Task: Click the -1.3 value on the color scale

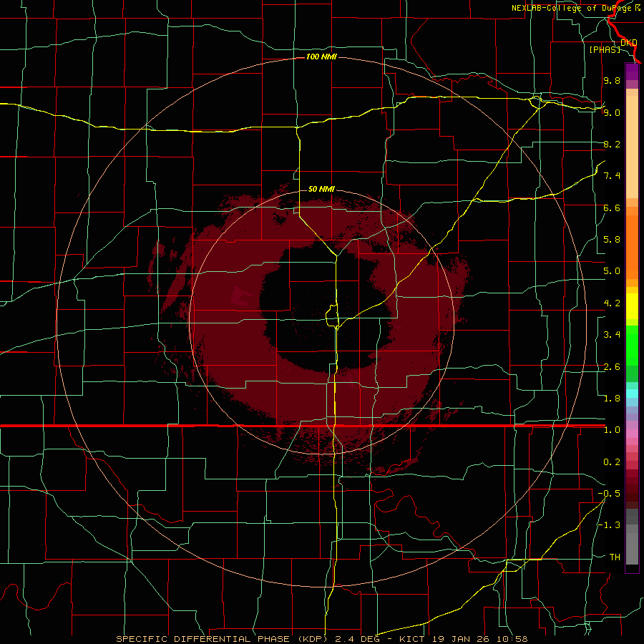Action: [609, 525]
